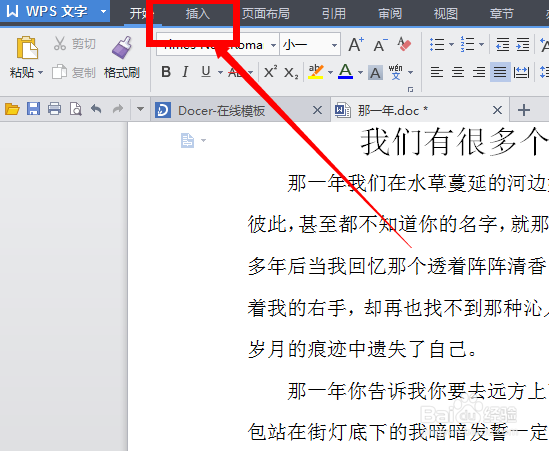Screen dimensions: 549x451
Task: Select the Format Painter (格式刷) brush
Action: click(x=121, y=58)
